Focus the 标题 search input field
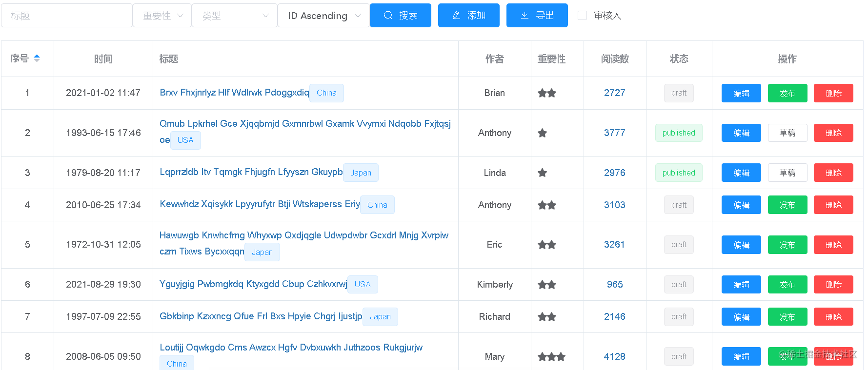The image size is (868, 370). [x=67, y=16]
